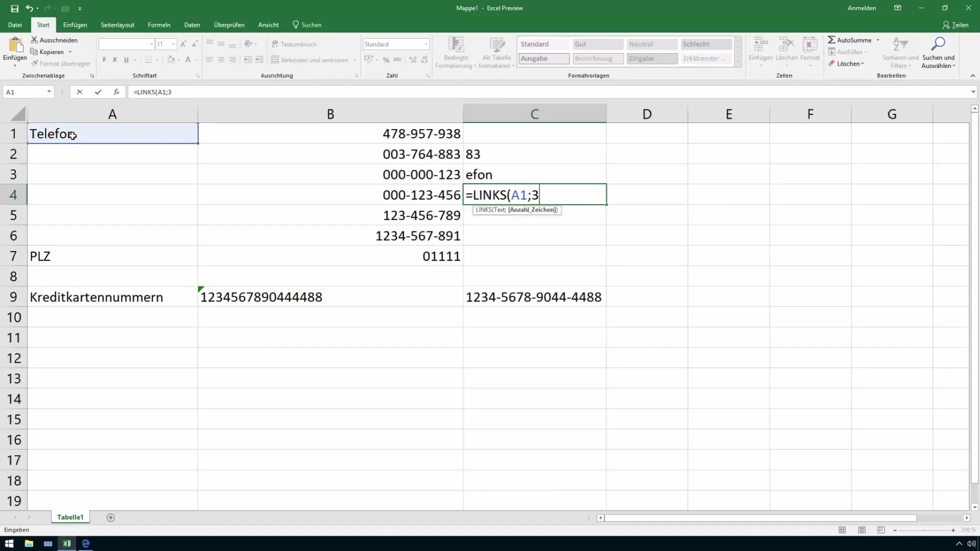
Task: Click Format übertragen paintbrush
Action: tap(60, 64)
